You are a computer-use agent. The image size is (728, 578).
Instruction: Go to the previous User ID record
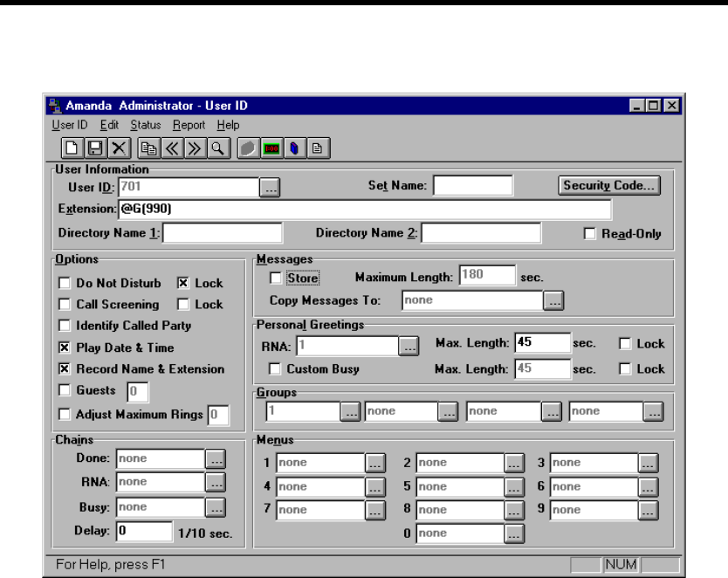point(172,148)
